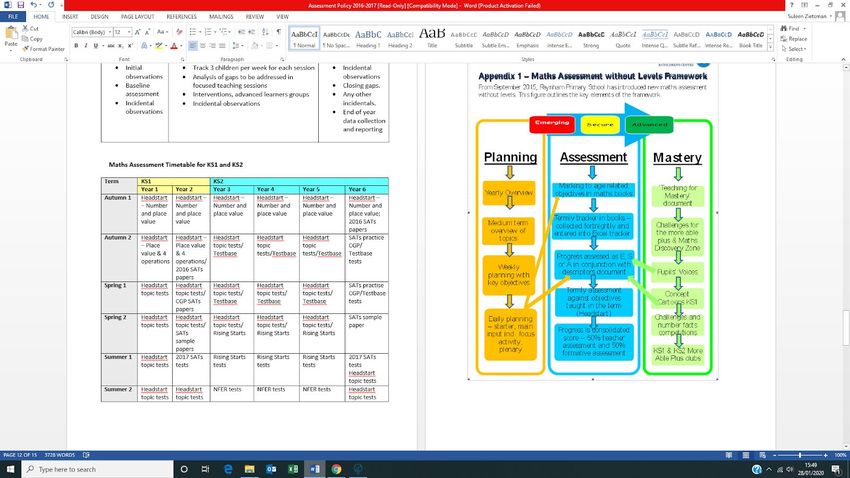Open the proofing errors status bar icon
850x478 pixels.
click(86, 455)
